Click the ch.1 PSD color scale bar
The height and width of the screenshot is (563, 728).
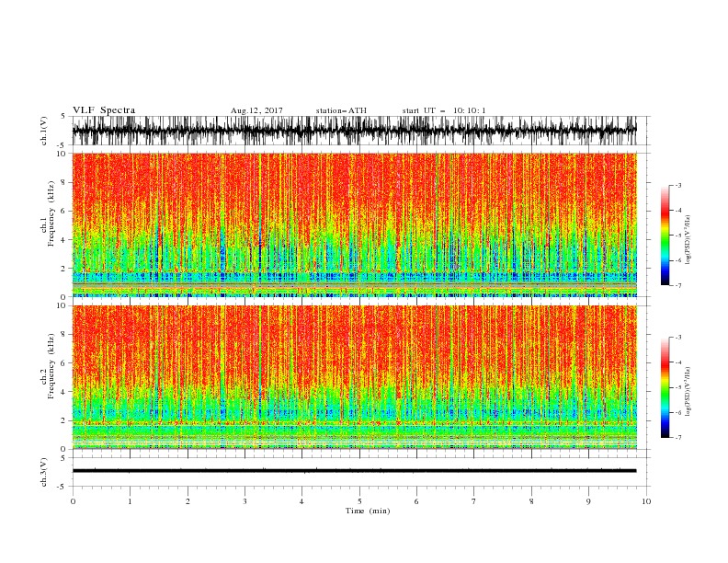coord(665,236)
